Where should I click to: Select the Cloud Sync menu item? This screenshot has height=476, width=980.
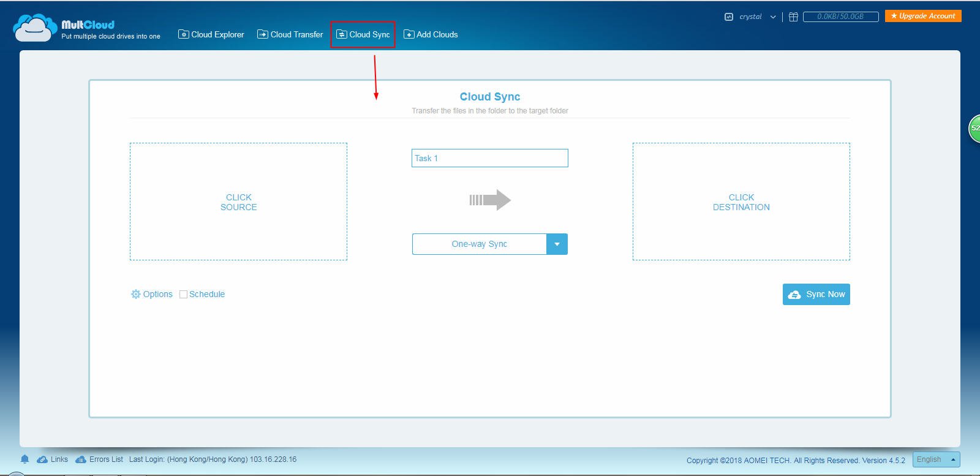coord(363,34)
